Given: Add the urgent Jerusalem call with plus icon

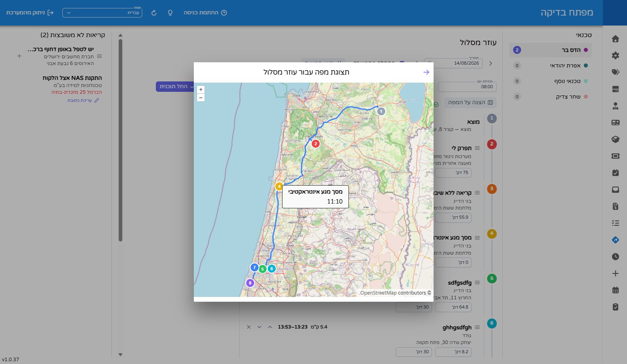Looking at the screenshot, I should click(19, 56).
